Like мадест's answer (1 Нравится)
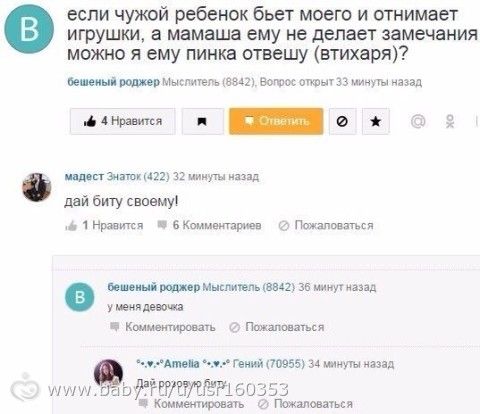Screen dimensions: 480x414 click(104, 226)
